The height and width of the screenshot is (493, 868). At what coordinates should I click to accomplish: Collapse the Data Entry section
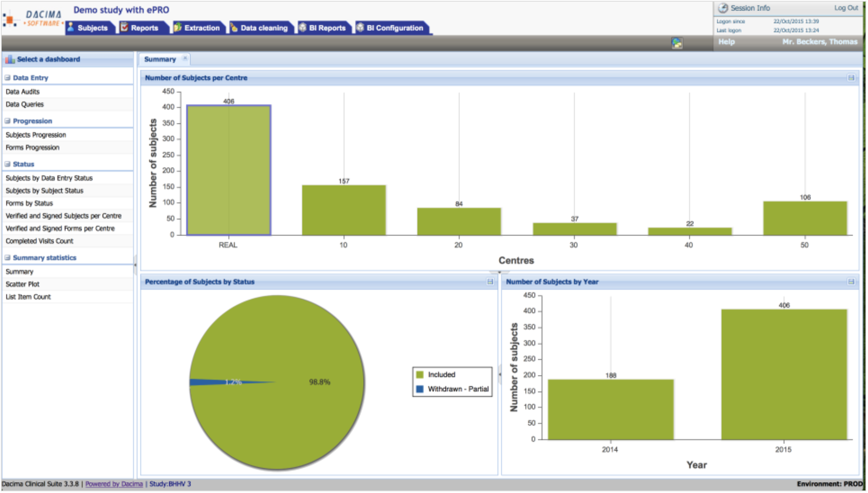(x=8, y=78)
